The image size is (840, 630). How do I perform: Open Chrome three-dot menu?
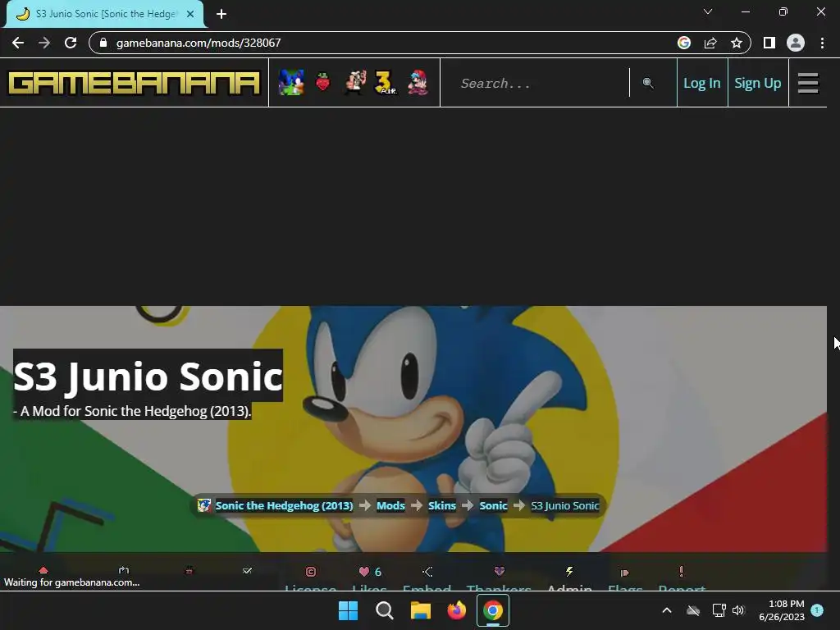pyautogui.click(x=822, y=43)
